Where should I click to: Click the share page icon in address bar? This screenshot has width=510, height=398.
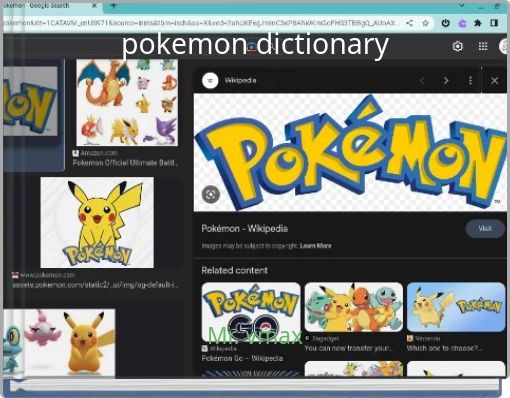tap(410, 23)
